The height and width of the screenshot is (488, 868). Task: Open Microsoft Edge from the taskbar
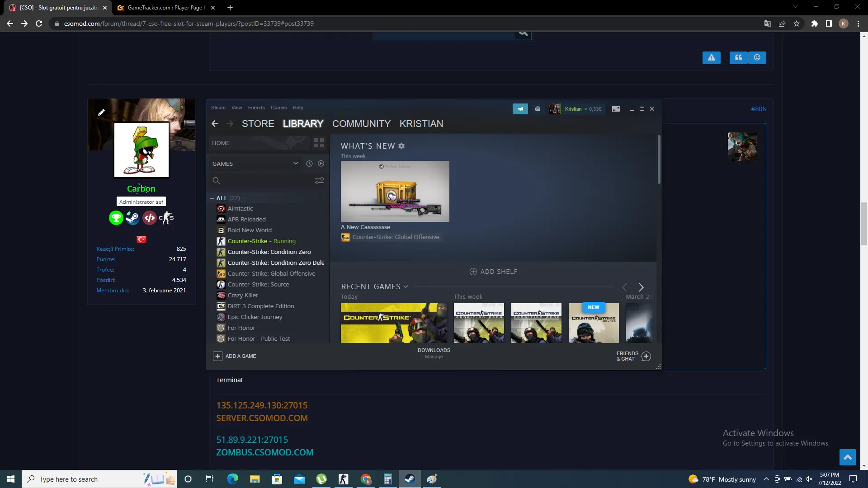tap(233, 479)
